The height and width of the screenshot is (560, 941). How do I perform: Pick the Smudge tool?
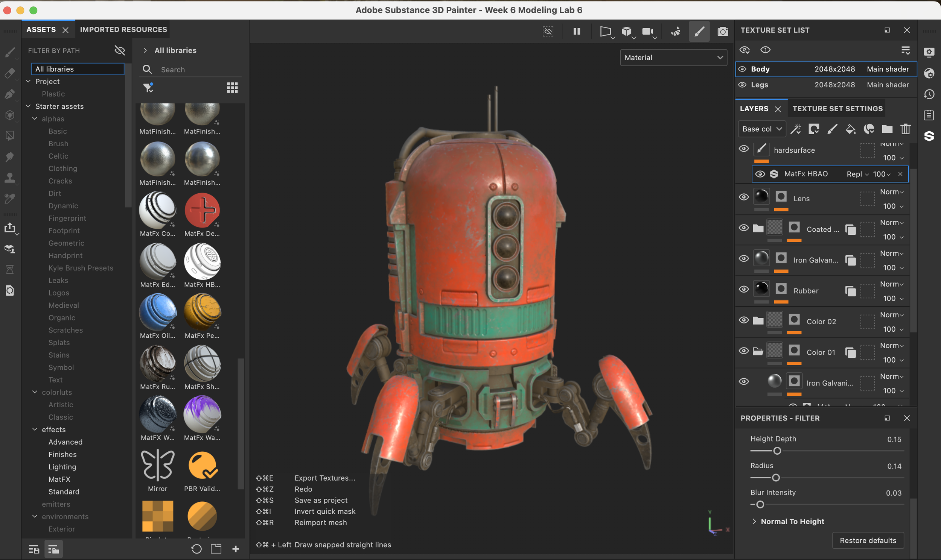tap(10, 157)
